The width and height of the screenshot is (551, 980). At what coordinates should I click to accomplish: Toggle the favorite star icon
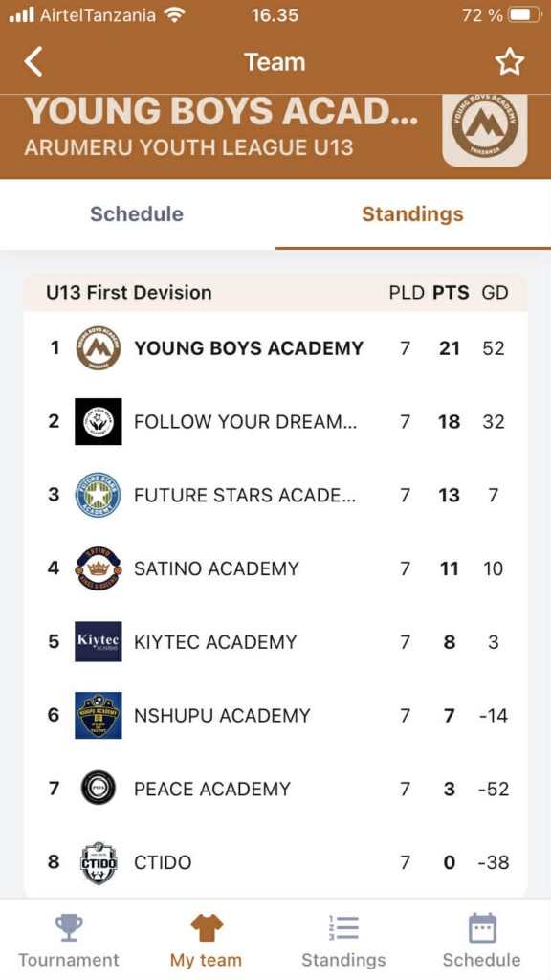(x=509, y=62)
